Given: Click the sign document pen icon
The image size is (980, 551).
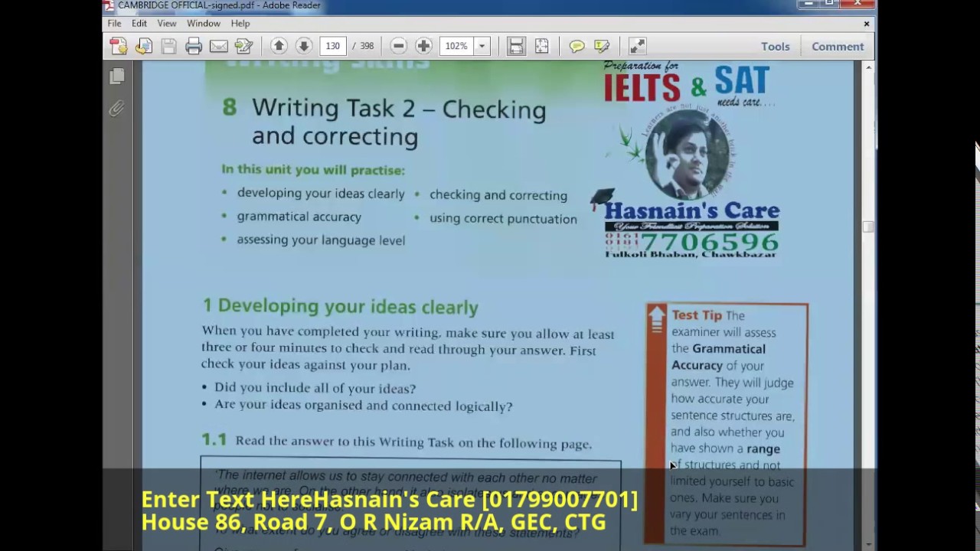Looking at the screenshot, I should tap(243, 47).
